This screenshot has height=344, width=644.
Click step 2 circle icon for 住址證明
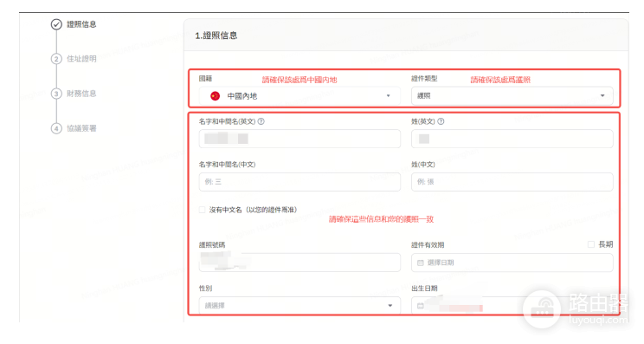pyautogui.click(x=56, y=59)
